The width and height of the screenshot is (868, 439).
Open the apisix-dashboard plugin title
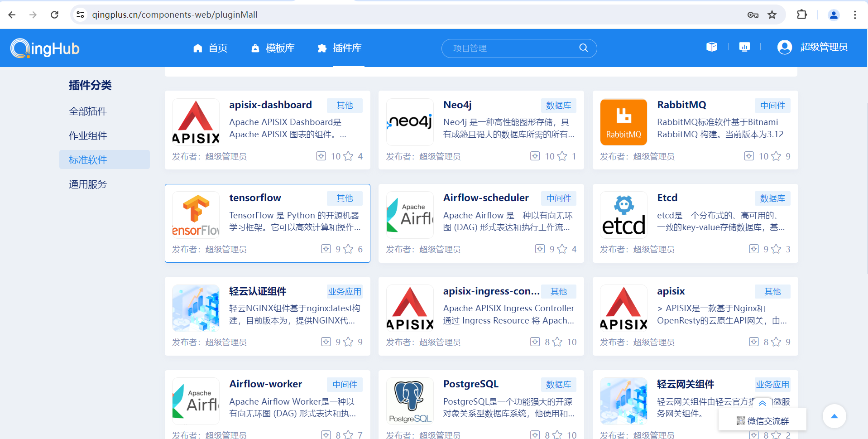click(x=270, y=105)
